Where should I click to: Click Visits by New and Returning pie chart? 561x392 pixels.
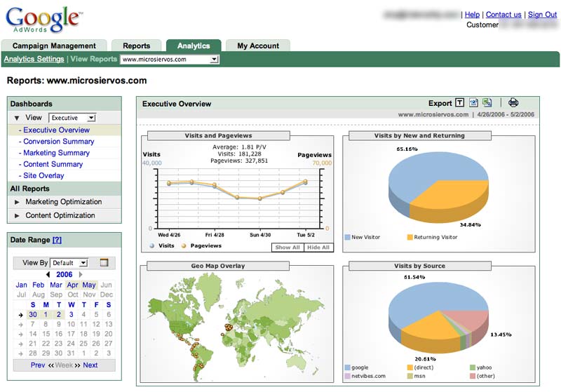(438, 187)
